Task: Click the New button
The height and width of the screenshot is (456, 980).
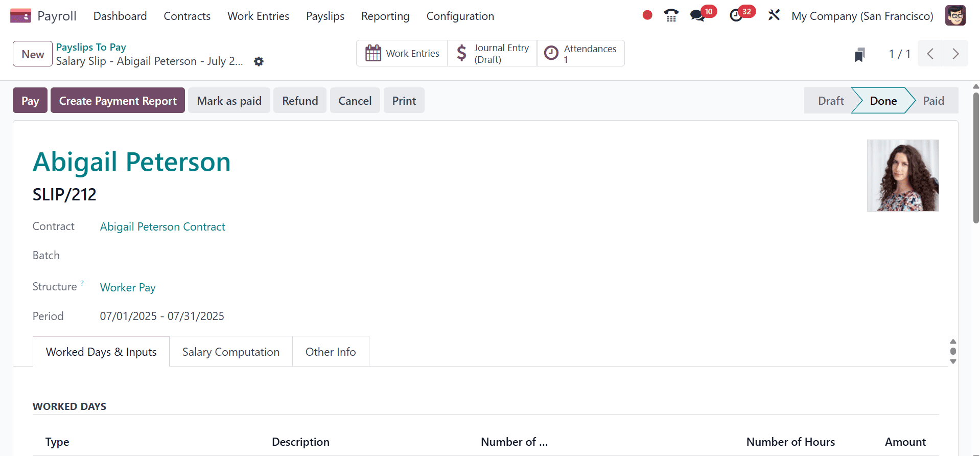Action: click(33, 54)
